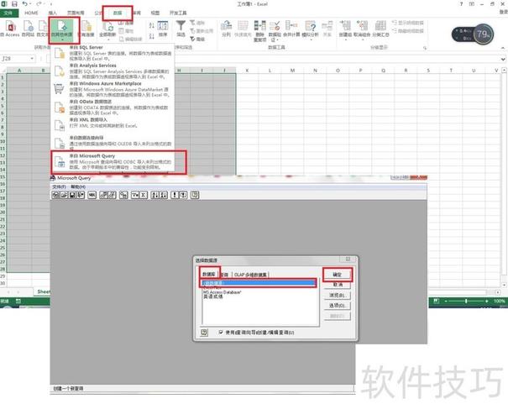This screenshot has height=420, width=508.
Task: Switch to the Insert (插入) tab
Action: (53, 13)
